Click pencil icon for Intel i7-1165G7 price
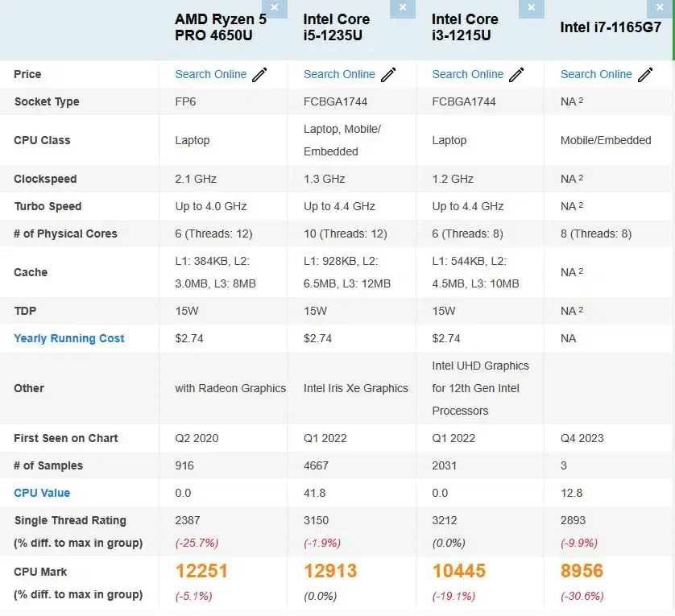Screen dimensions: 675x616 click(645, 75)
